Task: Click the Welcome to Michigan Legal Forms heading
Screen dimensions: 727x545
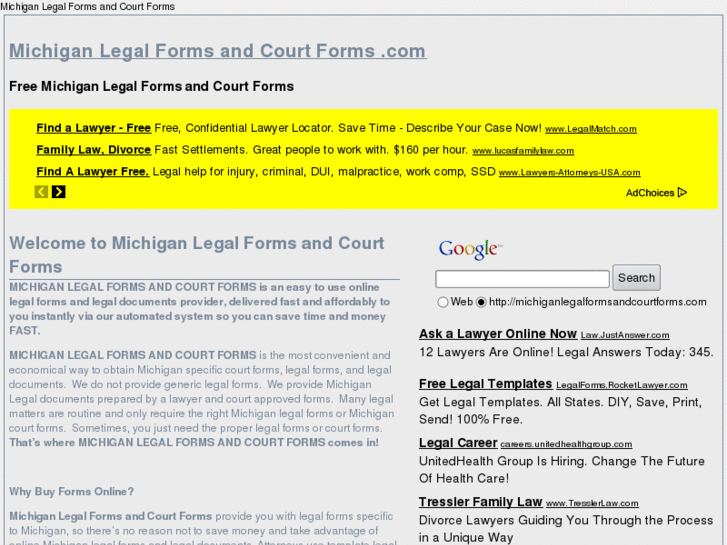Action: (x=197, y=255)
